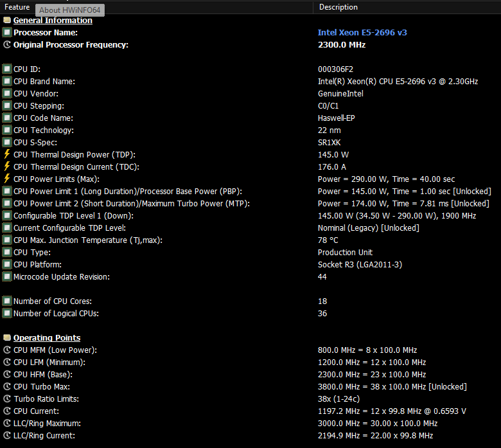Click the General Information section icon
Screen dimensions: 501x448
[x=7, y=21]
